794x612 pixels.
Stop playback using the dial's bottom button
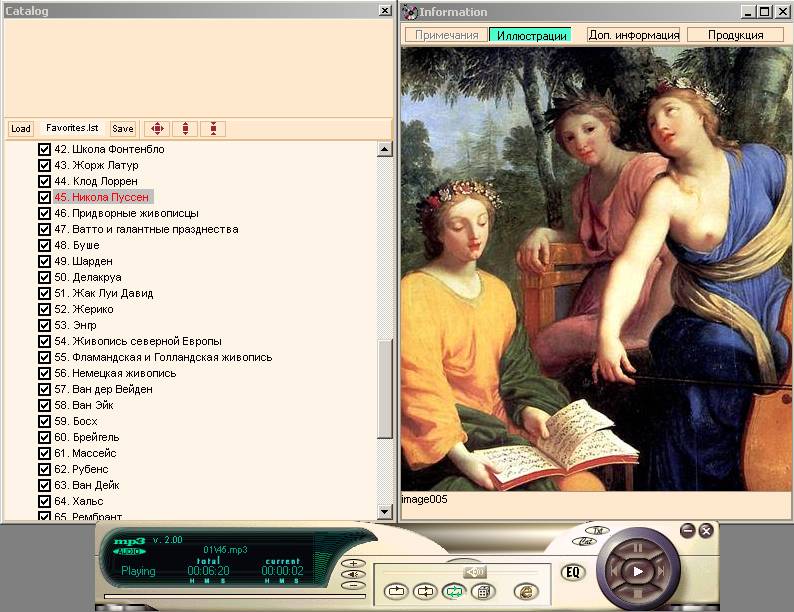point(638,594)
